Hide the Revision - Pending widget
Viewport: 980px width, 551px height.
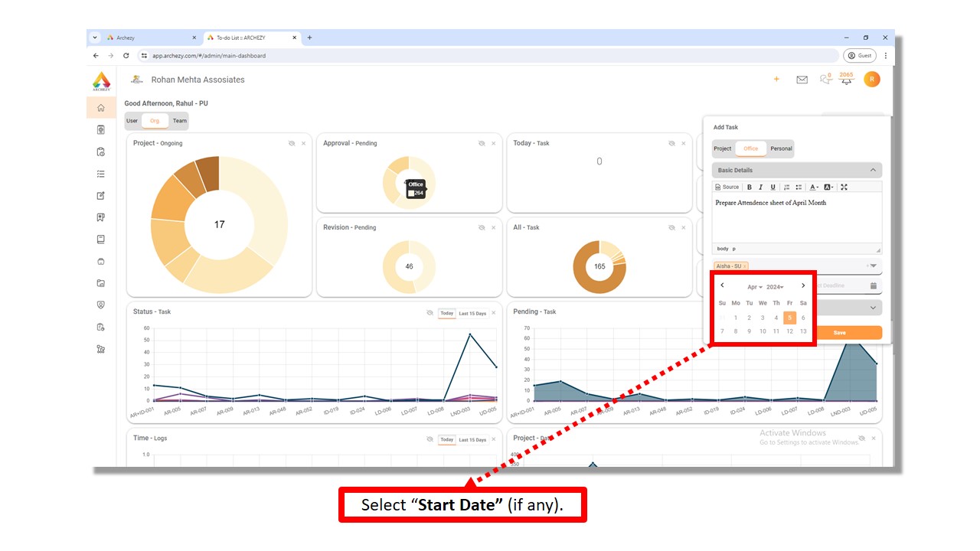pos(482,227)
